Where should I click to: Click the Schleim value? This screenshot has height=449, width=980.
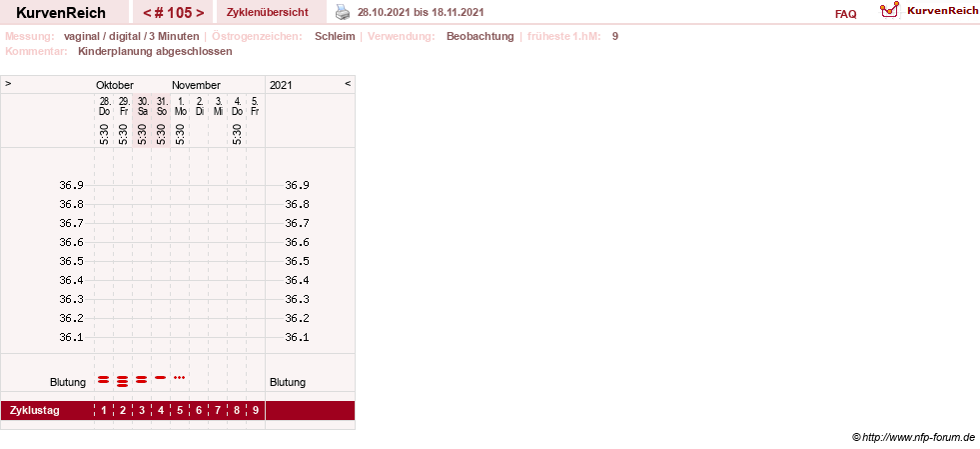point(335,36)
